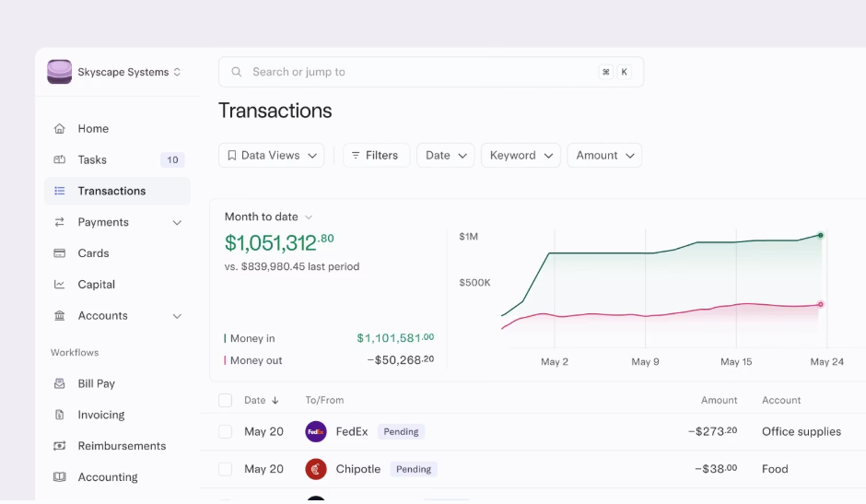Image resolution: width=866 pixels, height=504 pixels.
Task: Focus the Search or jump to field
Action: (x=431, y=72)
